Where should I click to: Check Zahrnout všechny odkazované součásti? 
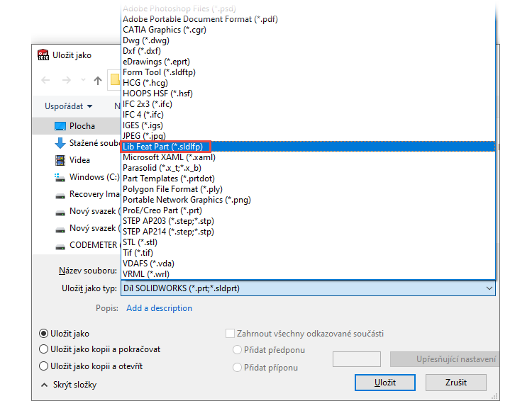tap(230, 334)
